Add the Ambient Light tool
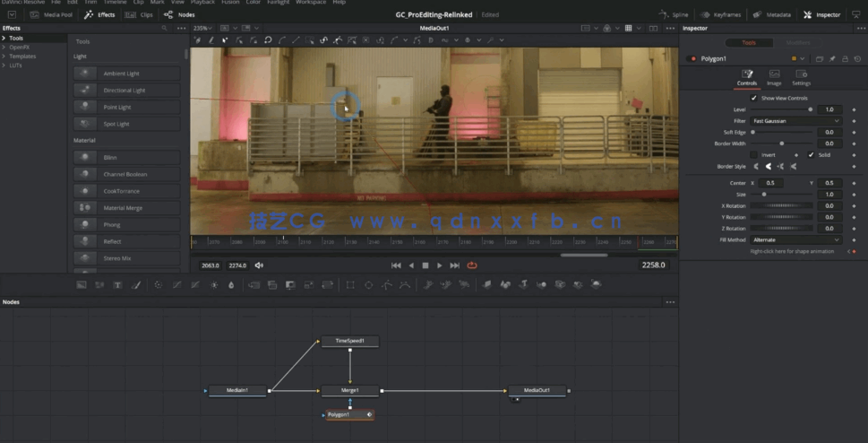 (127, 74)
